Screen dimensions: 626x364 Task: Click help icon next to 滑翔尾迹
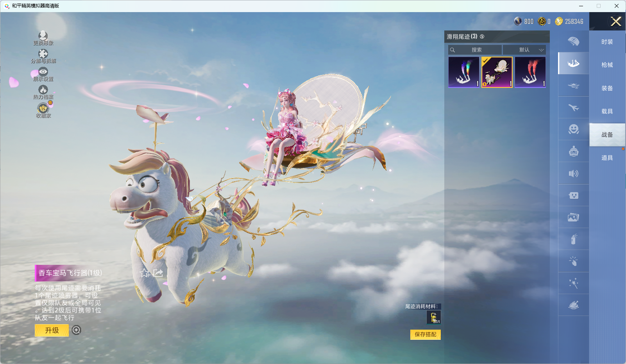[x=482, y=37]
